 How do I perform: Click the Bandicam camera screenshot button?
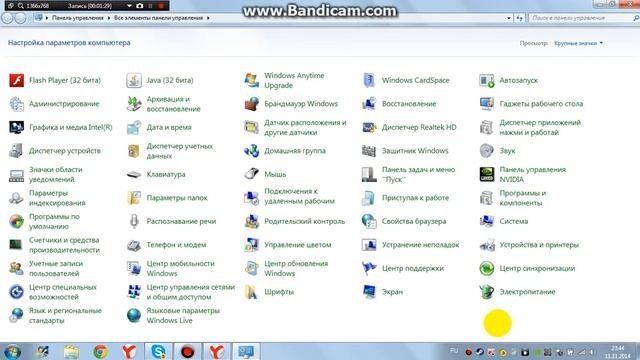tap(140, 6)
